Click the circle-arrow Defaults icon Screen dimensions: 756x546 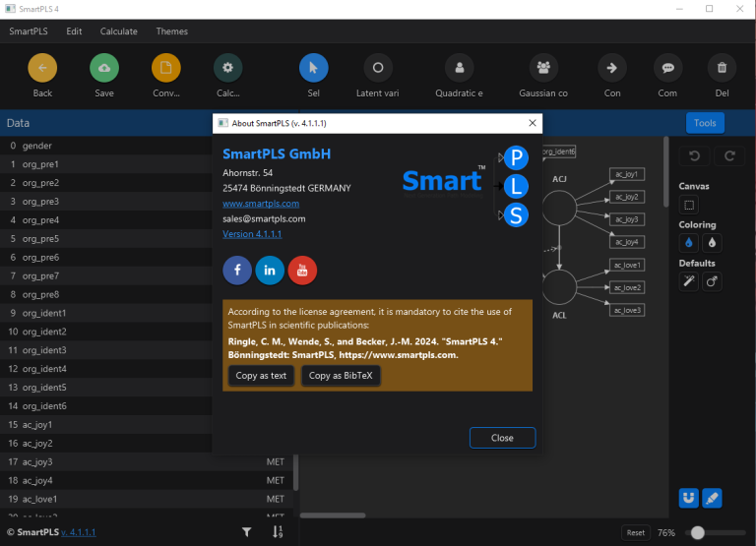tap(712, 281)
